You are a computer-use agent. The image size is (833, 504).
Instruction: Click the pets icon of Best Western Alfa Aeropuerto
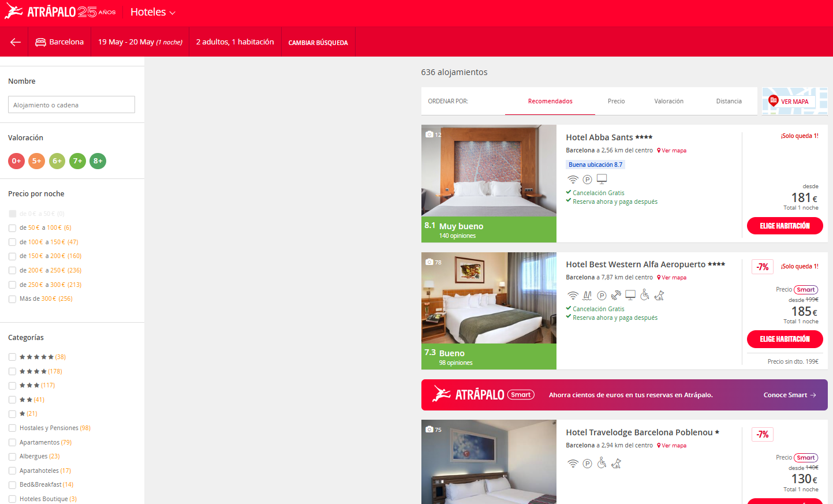pos(659,295)
